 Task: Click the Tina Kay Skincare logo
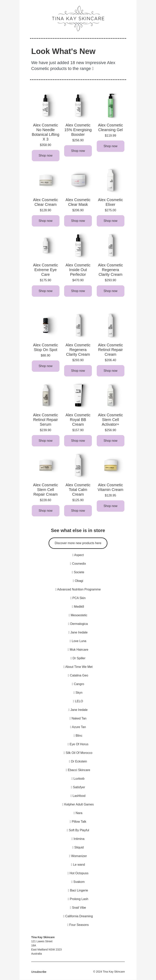(78, 18)
